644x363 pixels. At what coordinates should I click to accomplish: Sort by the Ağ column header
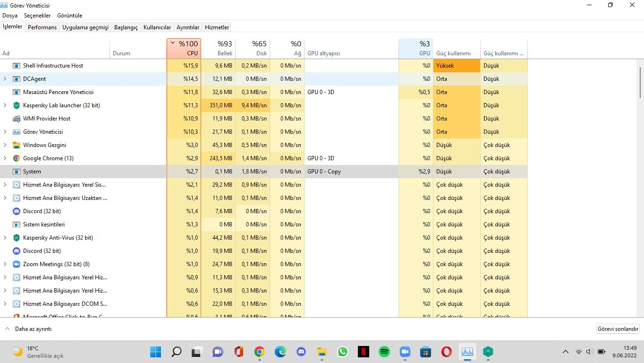287,49
